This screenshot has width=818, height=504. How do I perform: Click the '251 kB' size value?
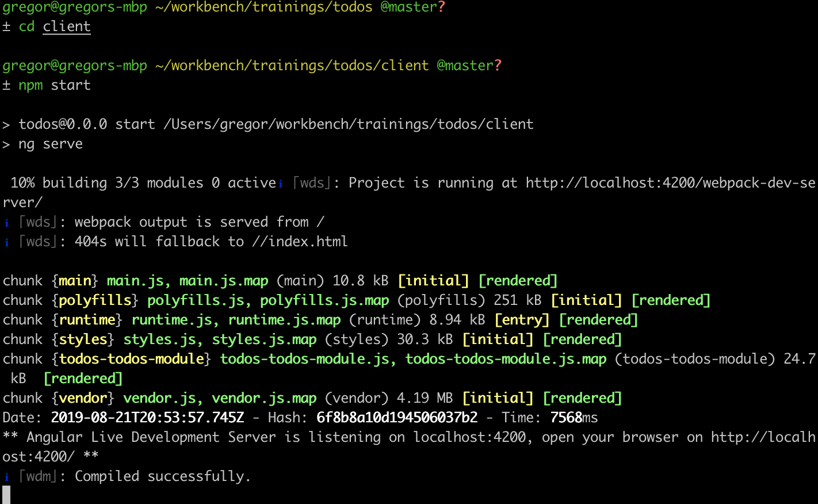pyautogui.click(x=518, y=300)
